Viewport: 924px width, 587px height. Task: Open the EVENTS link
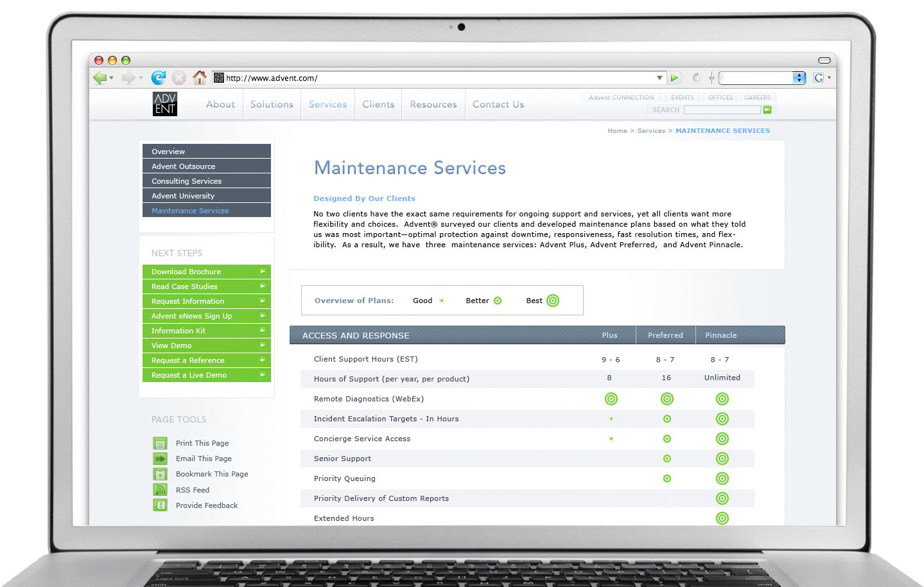683,98
